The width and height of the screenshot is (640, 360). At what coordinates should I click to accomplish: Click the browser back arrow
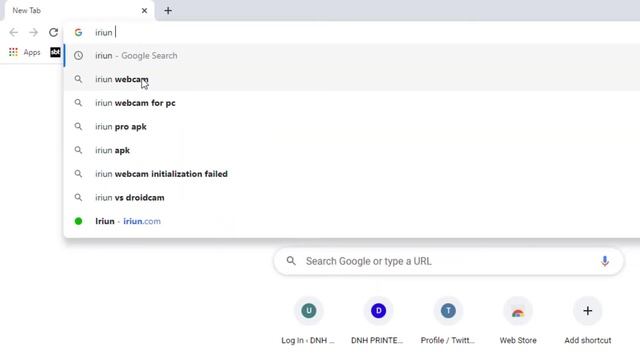coord(13,32)
